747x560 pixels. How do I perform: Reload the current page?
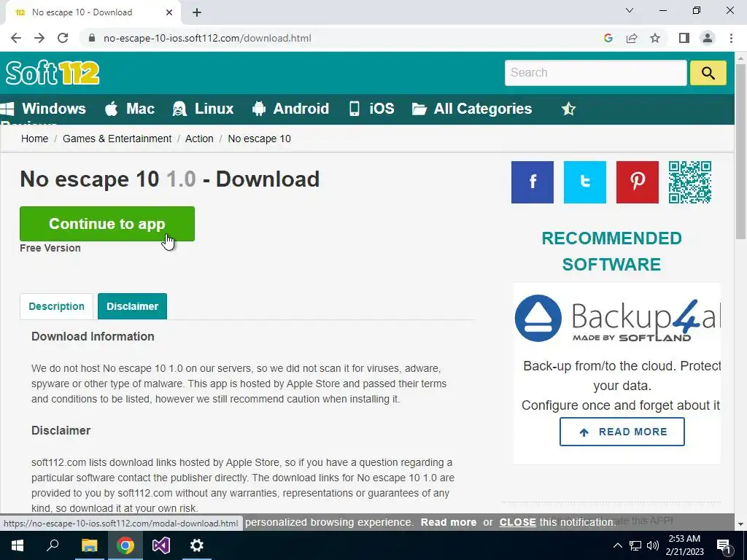[x=63, y=38]
